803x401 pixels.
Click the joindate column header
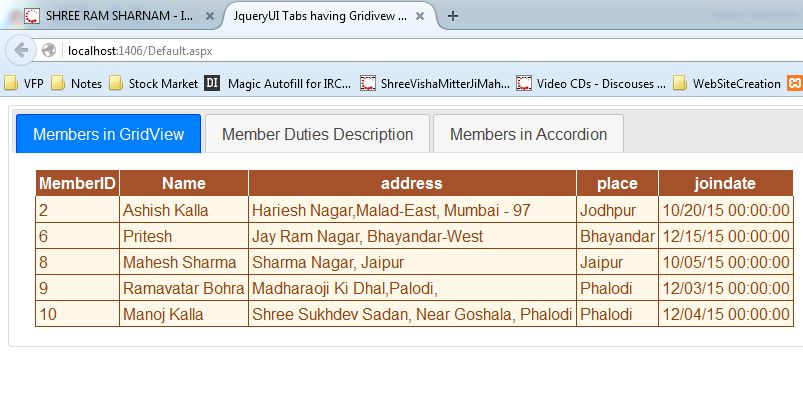725,183
